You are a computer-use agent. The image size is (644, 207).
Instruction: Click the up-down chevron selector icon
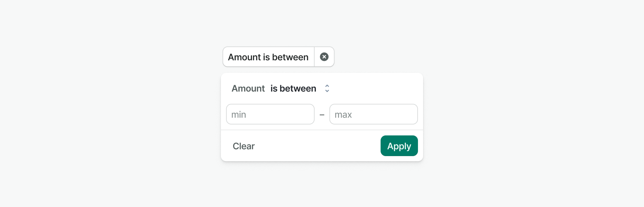click(x=327, y=88)
